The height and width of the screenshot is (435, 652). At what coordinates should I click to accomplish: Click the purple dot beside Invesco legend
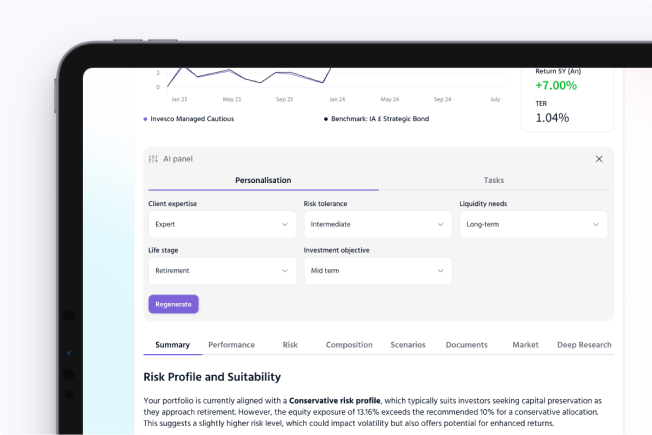click(145, 119)
